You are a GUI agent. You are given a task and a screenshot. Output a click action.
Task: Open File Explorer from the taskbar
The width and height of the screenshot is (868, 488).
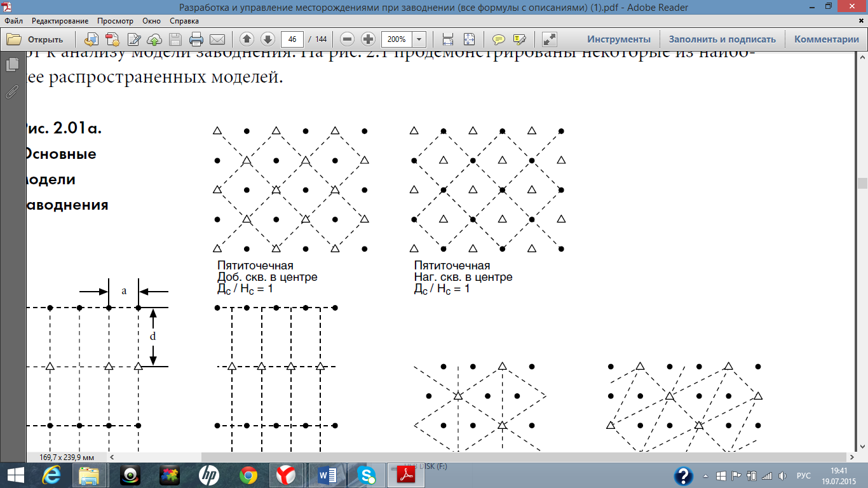click(90, 475)
